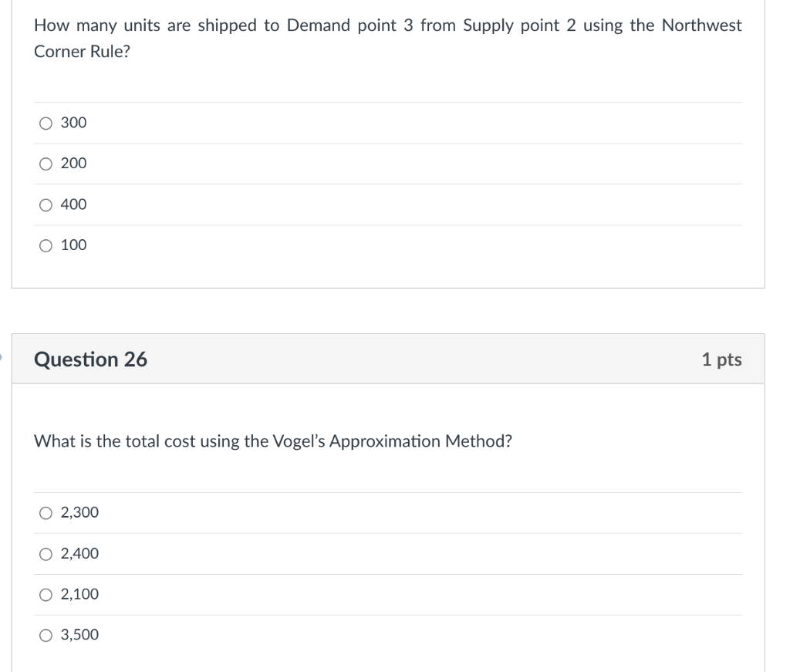Image resolution: width=790 pixels, height=672 pixels.
Task: Click the Vogel's Approximation Method question text
Action: tap(270, 441)
